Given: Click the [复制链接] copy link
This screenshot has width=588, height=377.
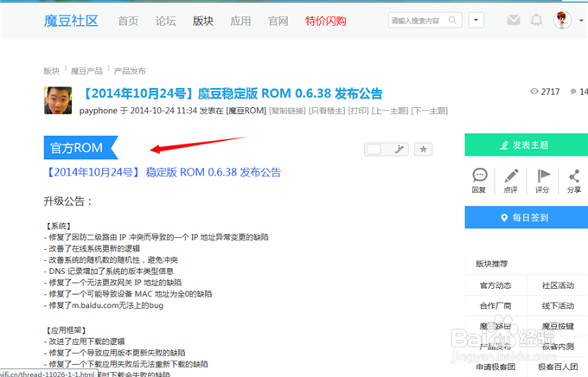Looking at the screenshot, I should coord(287,111).
